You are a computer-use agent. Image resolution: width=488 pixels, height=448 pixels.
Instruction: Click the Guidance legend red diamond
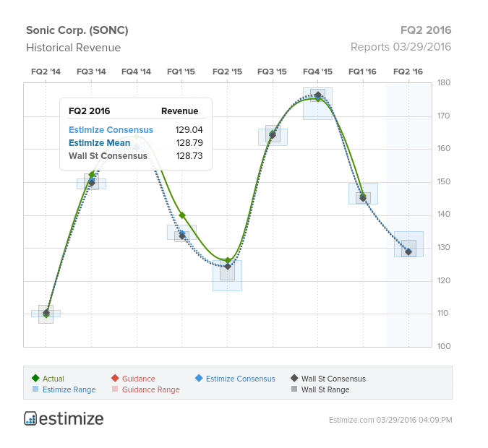coord(115,378)
